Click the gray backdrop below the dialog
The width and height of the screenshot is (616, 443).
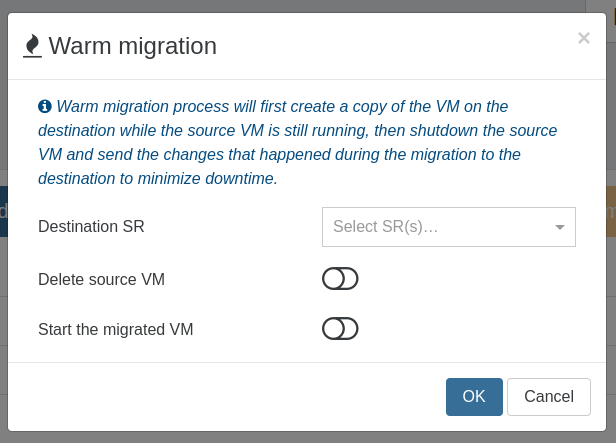tap(308, 438)
